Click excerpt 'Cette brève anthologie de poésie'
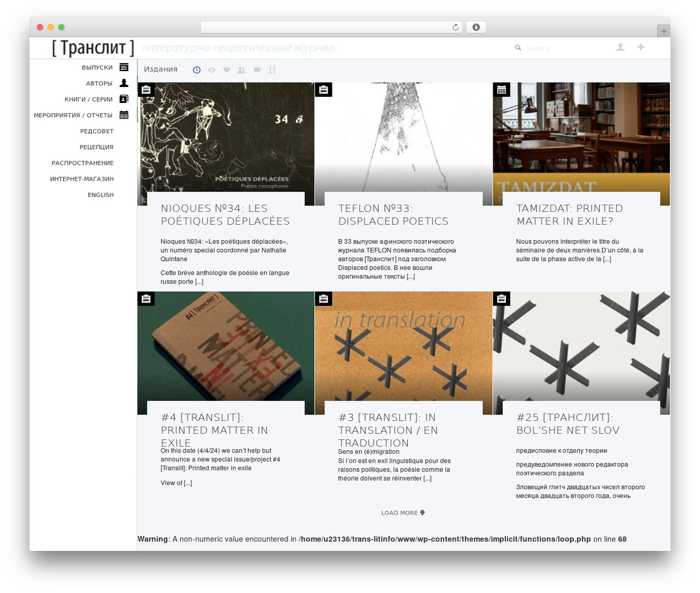This screenshot has width=700, height=593. click(225, 277)
